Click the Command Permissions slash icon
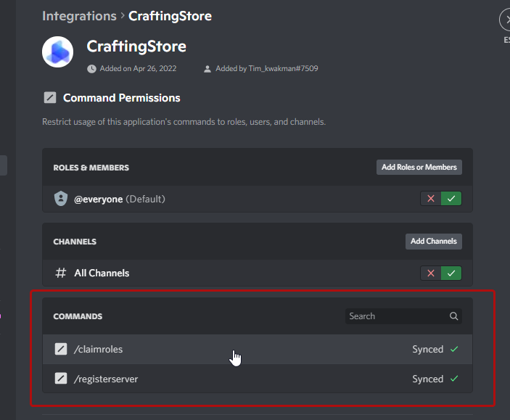The width and height of the screenshot is (510, 420). (x=50, y=98)
